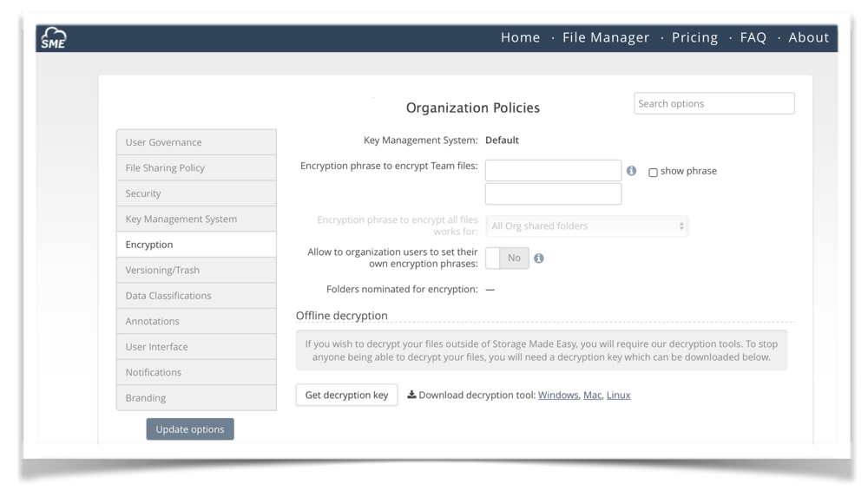Click the SME cloud logo
Image resolution: width=868 pixels, height=497 pixels.
(x=54, y=38)
